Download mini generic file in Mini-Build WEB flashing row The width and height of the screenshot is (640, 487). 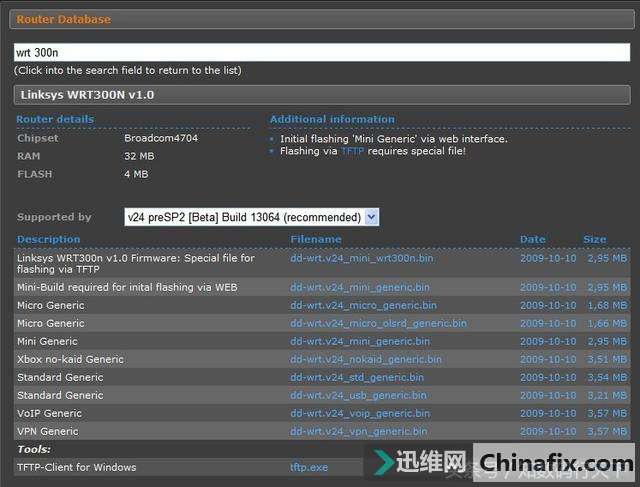tap(360, 287)
